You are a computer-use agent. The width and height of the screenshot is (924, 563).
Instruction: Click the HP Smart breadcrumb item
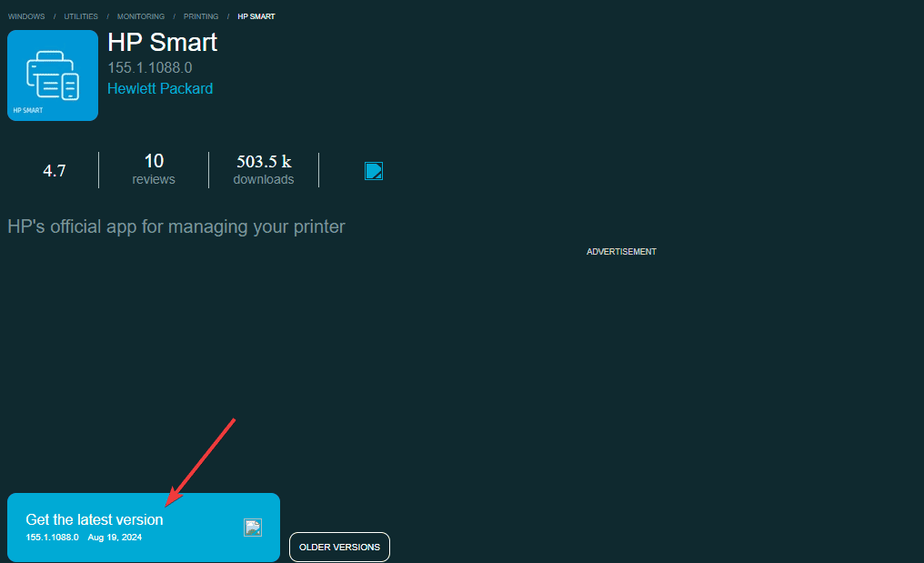256,16
